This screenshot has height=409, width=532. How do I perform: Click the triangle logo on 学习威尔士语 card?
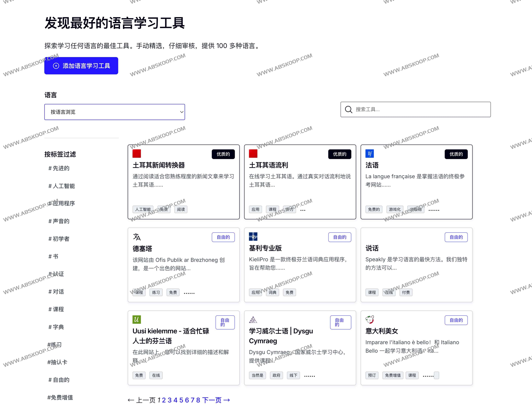tap(253, 319)
